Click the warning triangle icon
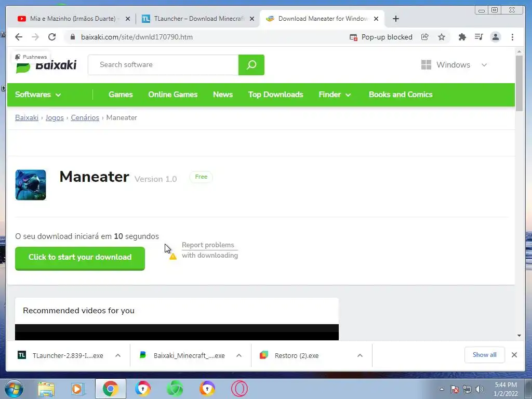 click(173, 257)
